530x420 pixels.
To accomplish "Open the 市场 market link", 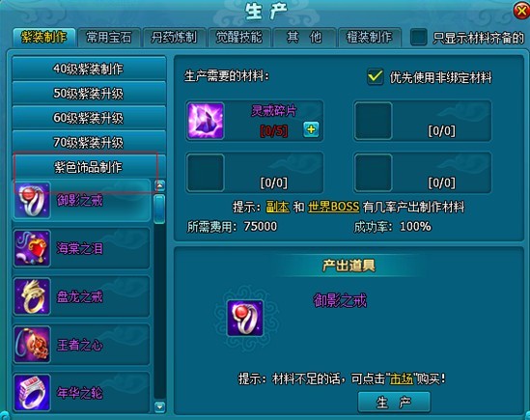I will pos(402,379).
